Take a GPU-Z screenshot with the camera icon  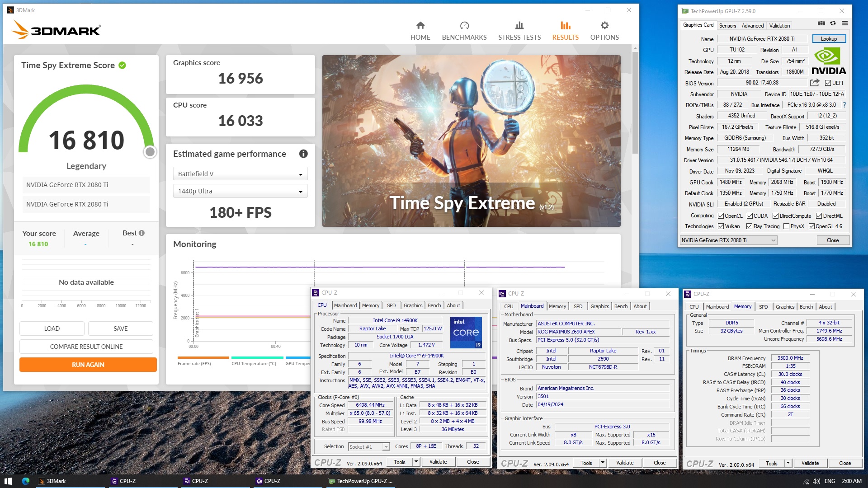click(x=821, y=23)
